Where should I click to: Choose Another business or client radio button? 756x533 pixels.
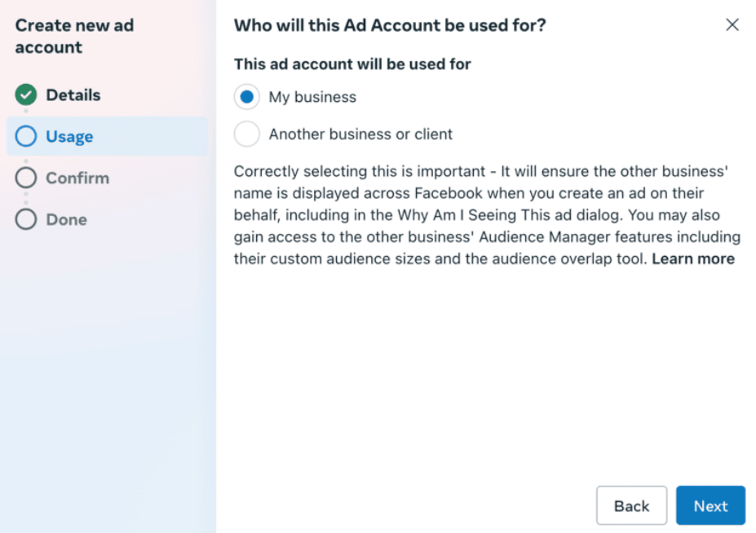point(247,134)
